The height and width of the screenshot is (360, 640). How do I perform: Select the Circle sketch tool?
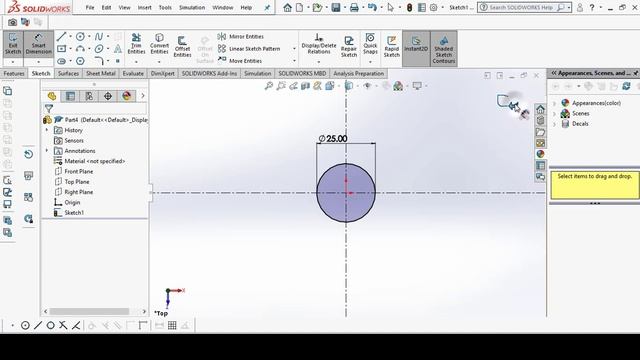pyautogui.click(x=80, y=37)
